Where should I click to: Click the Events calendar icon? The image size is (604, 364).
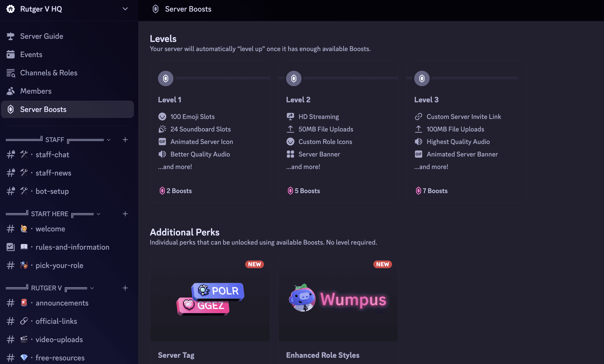pos(11,54)
